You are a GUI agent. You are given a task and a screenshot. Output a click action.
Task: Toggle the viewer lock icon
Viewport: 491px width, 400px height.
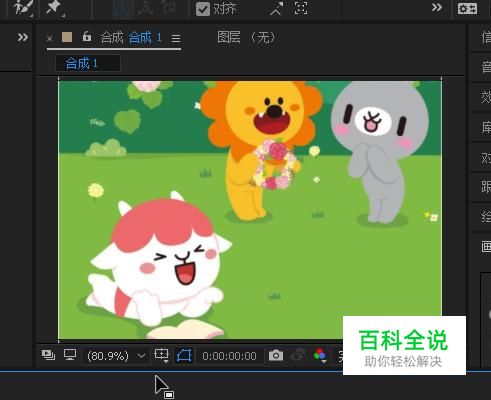[x=87, y=36]
